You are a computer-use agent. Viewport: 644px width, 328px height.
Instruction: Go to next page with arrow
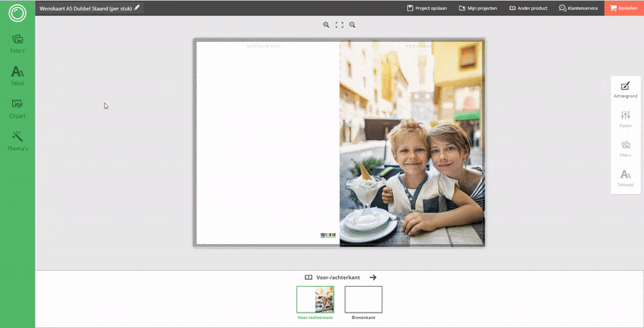coord(373,277)
